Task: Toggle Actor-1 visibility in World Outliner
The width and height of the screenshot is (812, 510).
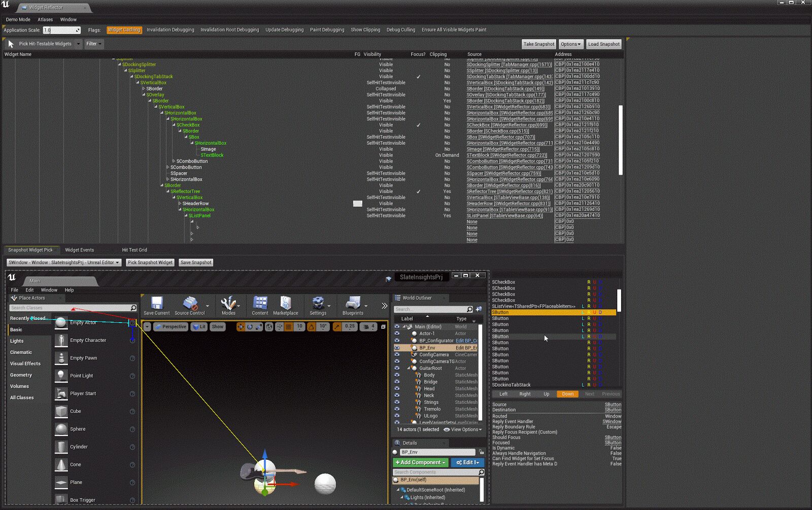Action: [x=397, y=333]
